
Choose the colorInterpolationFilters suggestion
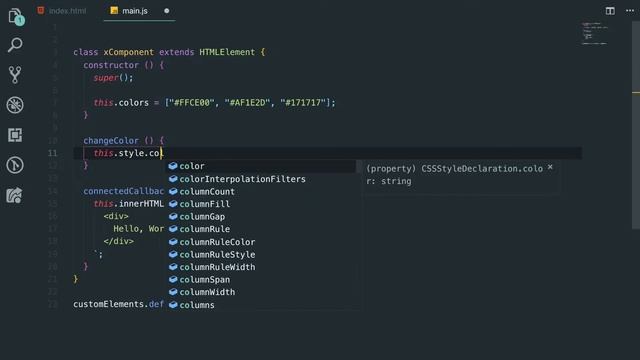coord(262,179)
